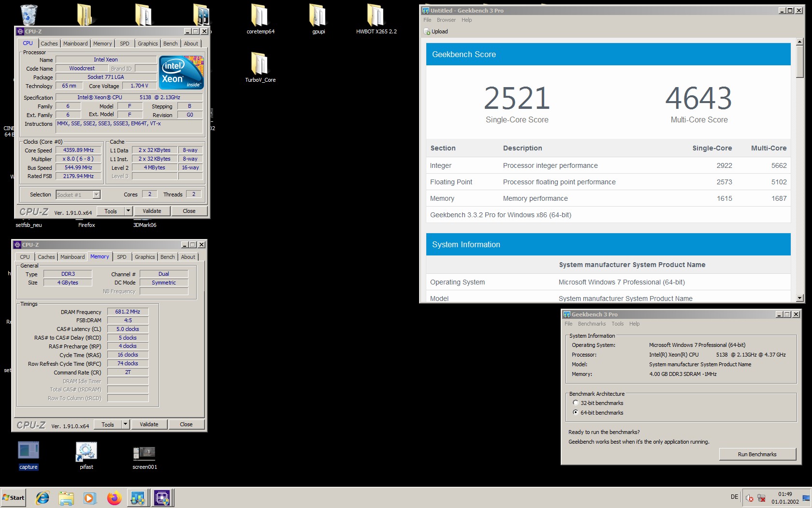Click Close button in top CPU-Z window
The image size is (812, 508).
coord(189,211)
